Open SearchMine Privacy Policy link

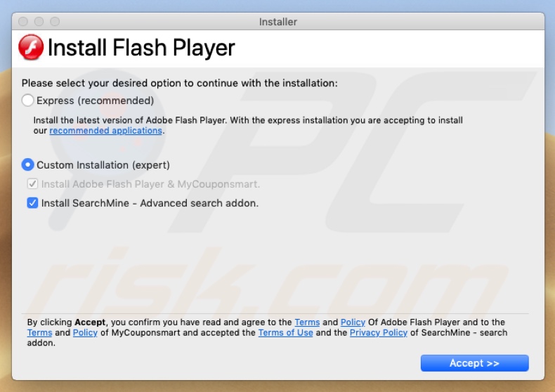click(x=378, y=333)
